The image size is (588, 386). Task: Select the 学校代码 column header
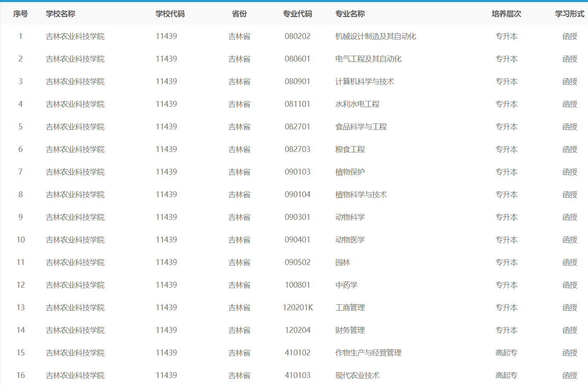pyautogui.click(x=170, y=14)
